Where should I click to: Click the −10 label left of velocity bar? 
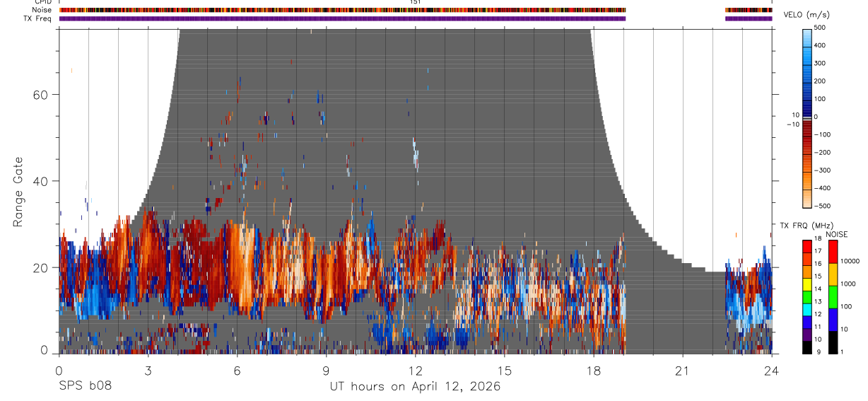click(793, 124)
